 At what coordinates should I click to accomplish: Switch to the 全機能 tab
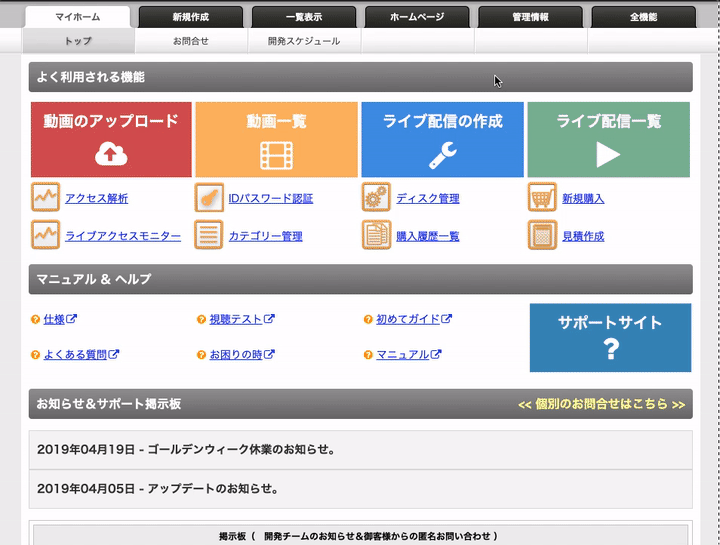(x=643, y=17)
